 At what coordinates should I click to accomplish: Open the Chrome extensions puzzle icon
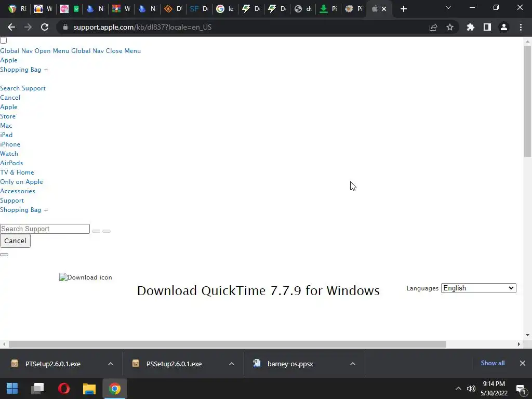click(471, 27)
